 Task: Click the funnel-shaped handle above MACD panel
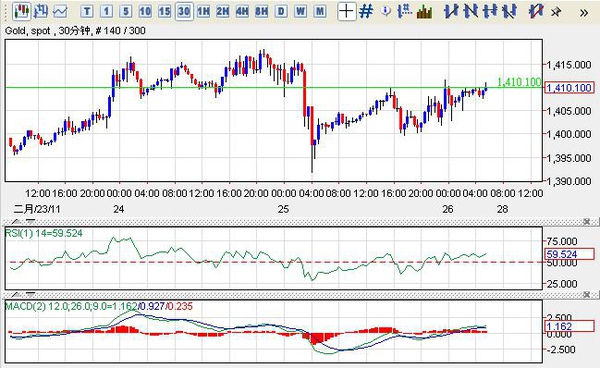31,294
